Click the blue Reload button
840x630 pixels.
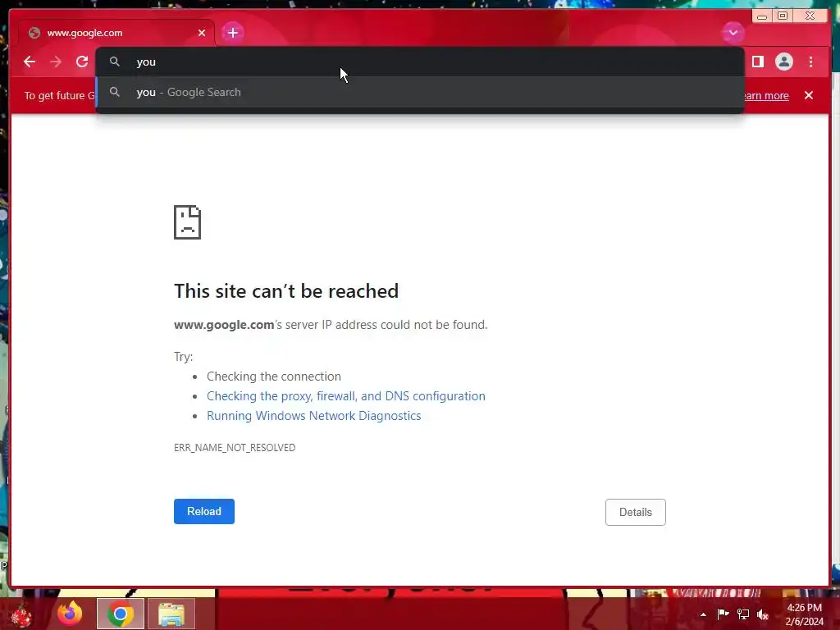[x=204, y=512]
